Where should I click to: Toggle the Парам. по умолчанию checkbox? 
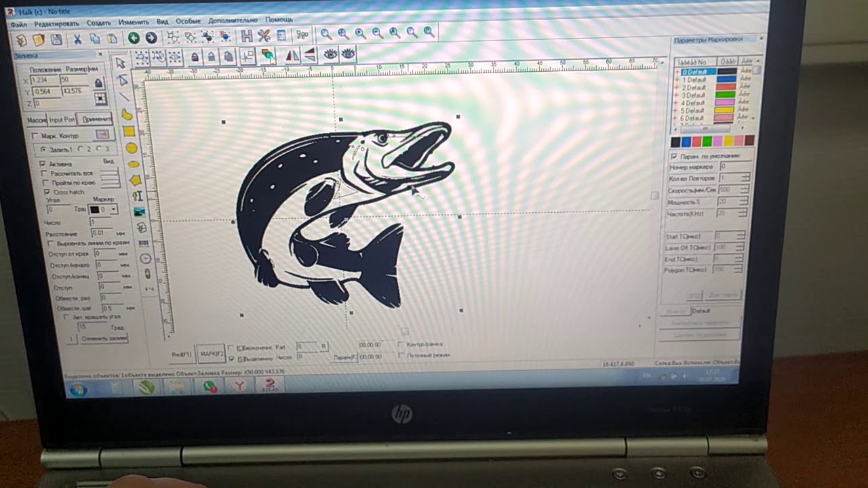tap(674, 156)
